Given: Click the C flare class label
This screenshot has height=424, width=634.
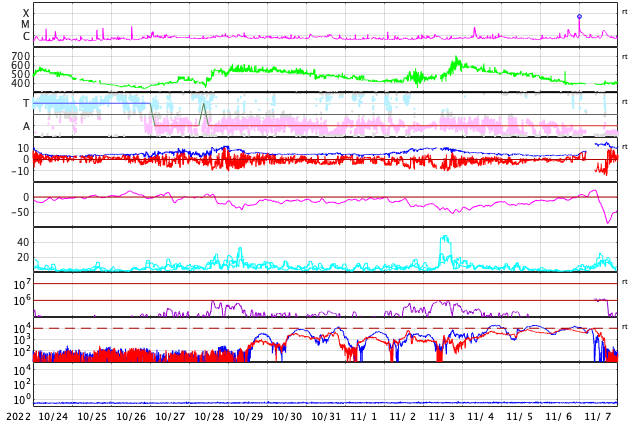Looking at the screenshot, I should (x=26, y=37).
